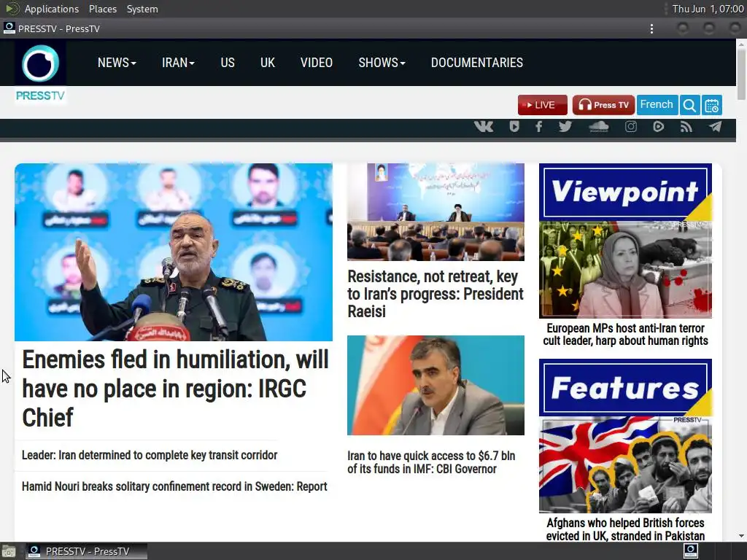Click the Raeisi conference meeting photo
747x560 pixels.
coord(436,212)
